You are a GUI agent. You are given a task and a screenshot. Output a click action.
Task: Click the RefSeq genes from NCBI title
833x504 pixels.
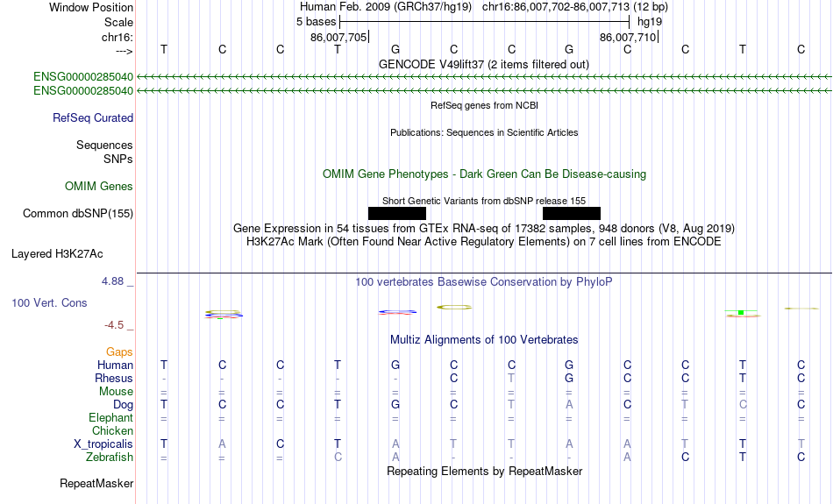(485, 105)
